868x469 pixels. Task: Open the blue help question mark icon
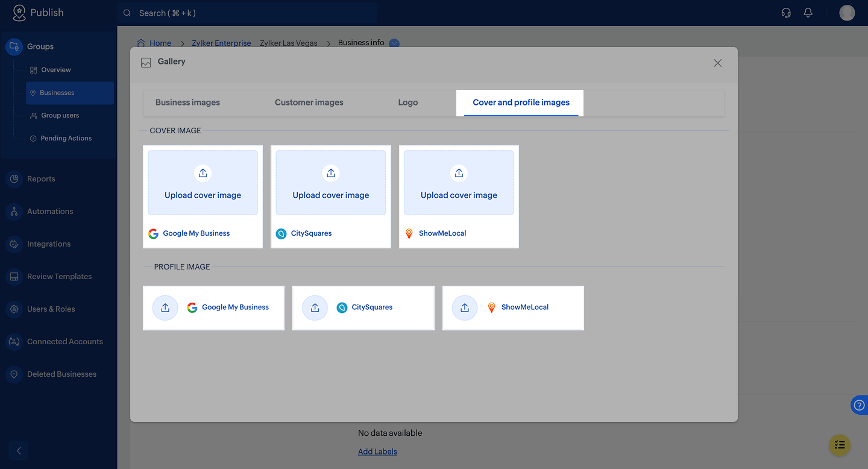tap(859, 405)
